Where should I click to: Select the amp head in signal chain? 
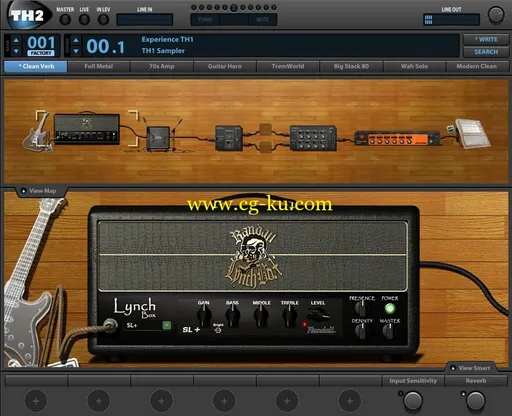[x=86, y=129]
